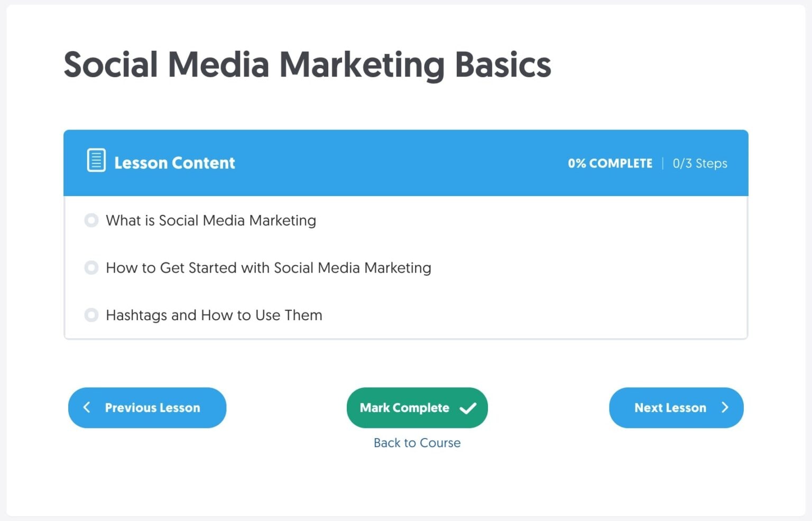The image size is (812, 521).
Task: Open the Hashtags and How to Use Them topic
Action: click(x=214, y=315)
